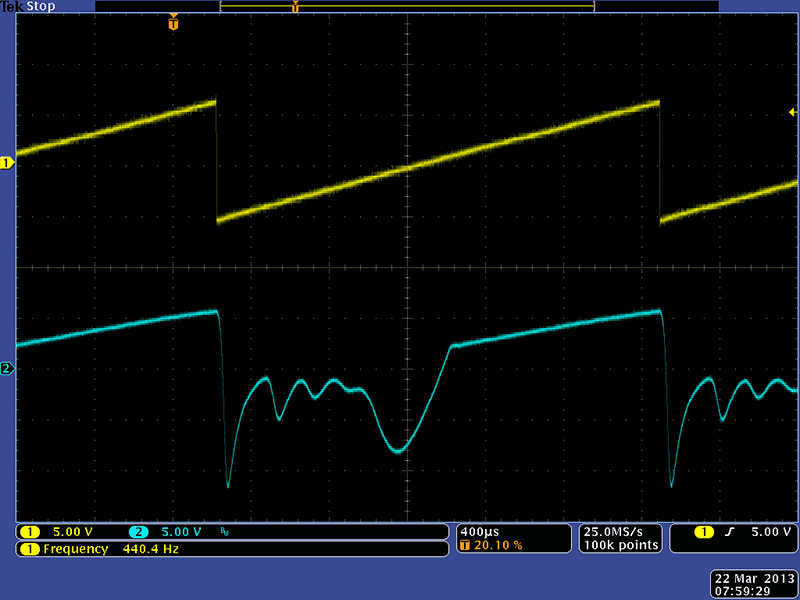Click the trigger T icon in the record bar

pos(295,7)
